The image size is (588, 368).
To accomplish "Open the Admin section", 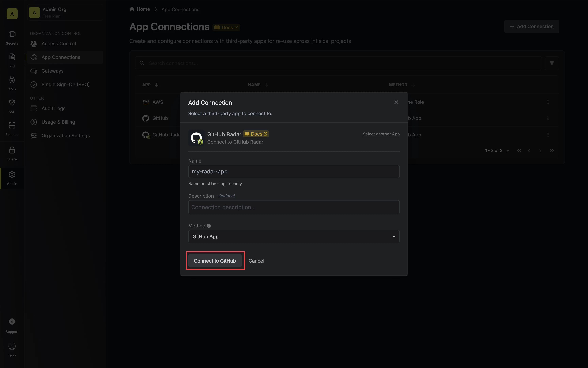I will tap(12, 178).
